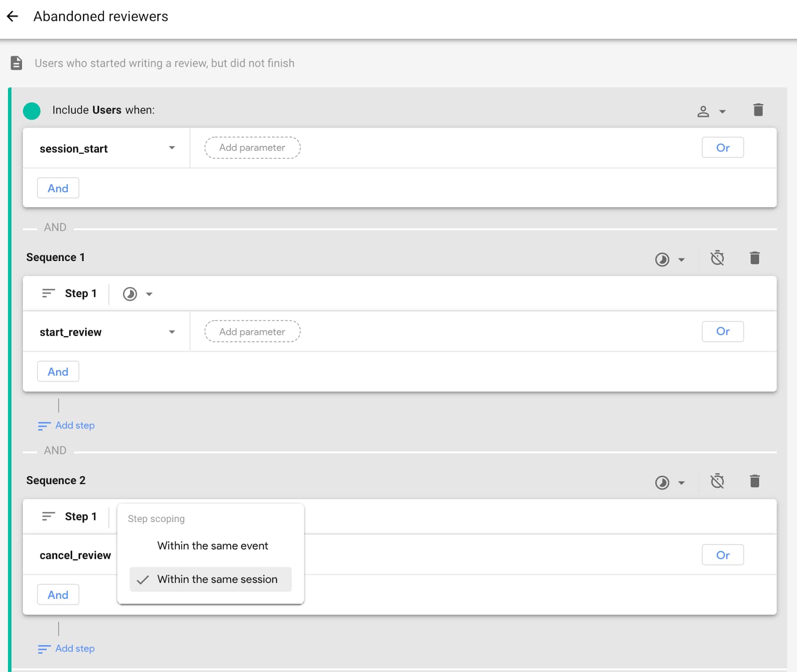This screenshot has height=672, width=797.
Task: Click the Sequence 1 heading
Action: (55, 258)
